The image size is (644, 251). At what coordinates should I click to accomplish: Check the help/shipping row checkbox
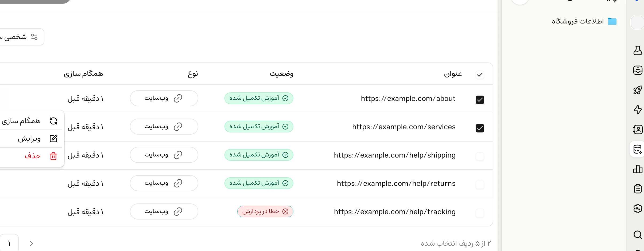pos(480,156)
